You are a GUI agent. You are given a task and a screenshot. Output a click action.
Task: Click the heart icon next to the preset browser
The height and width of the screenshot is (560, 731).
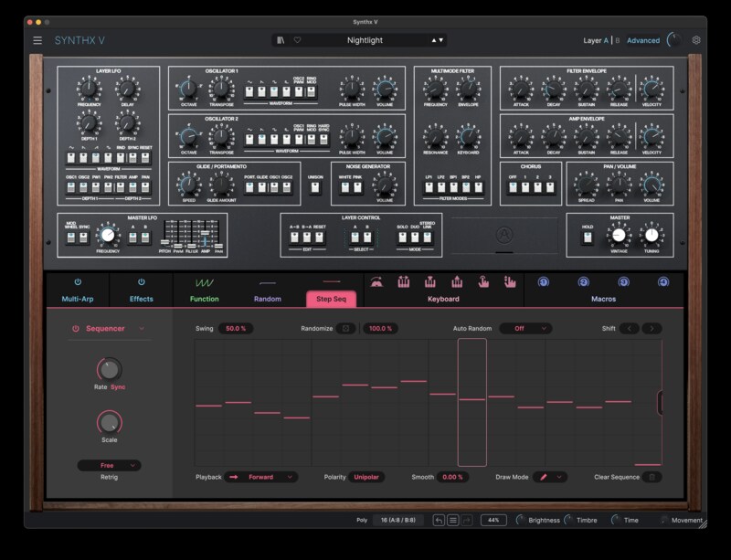coord(297,40)
